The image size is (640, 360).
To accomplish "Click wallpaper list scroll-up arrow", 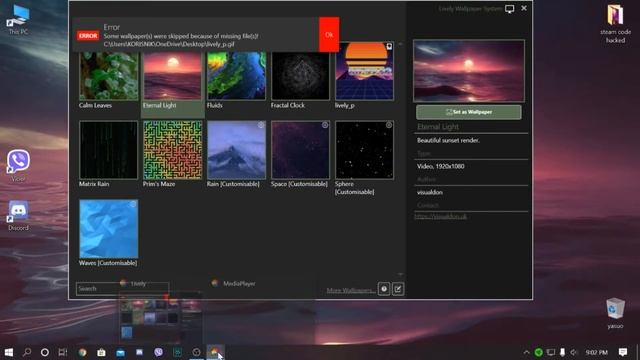I will click(x=400, y=44).
